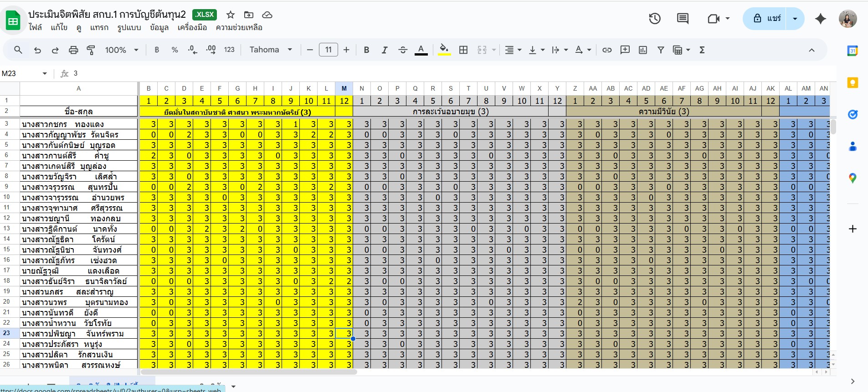868x392 pixels.
Task: Click the Undo arrow icon
Action: (37, 50)
